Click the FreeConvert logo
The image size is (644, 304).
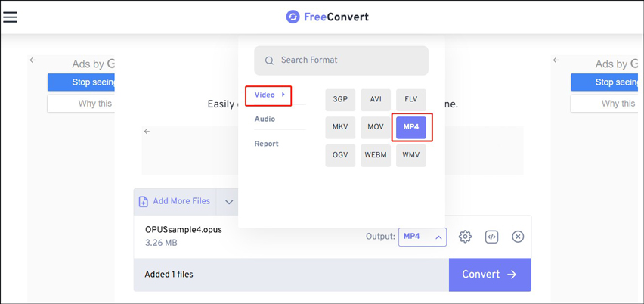pos(327,17)
